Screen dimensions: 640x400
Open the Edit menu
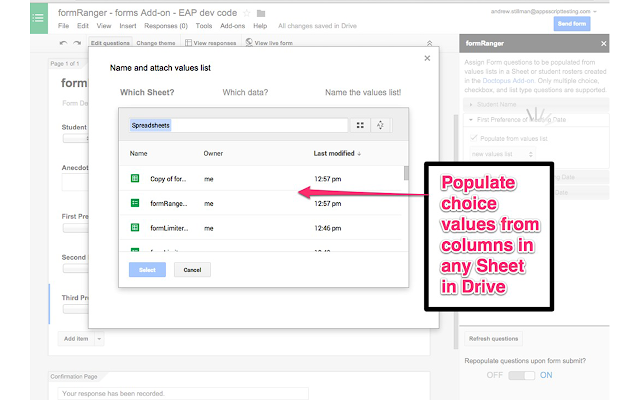pos(83,26)
